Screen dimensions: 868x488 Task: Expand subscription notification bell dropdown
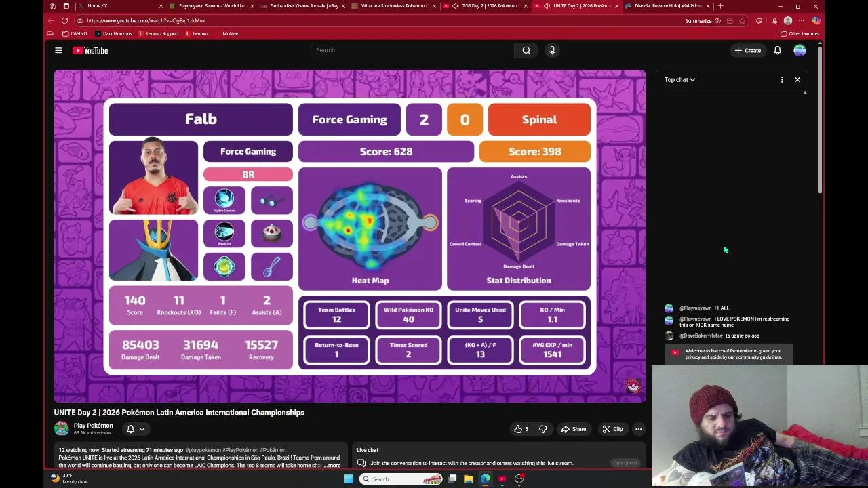click(x=136, y=429)
